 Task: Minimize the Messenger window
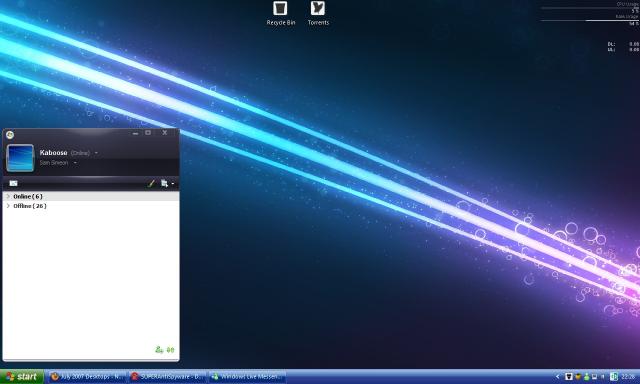tap(136, 133)
